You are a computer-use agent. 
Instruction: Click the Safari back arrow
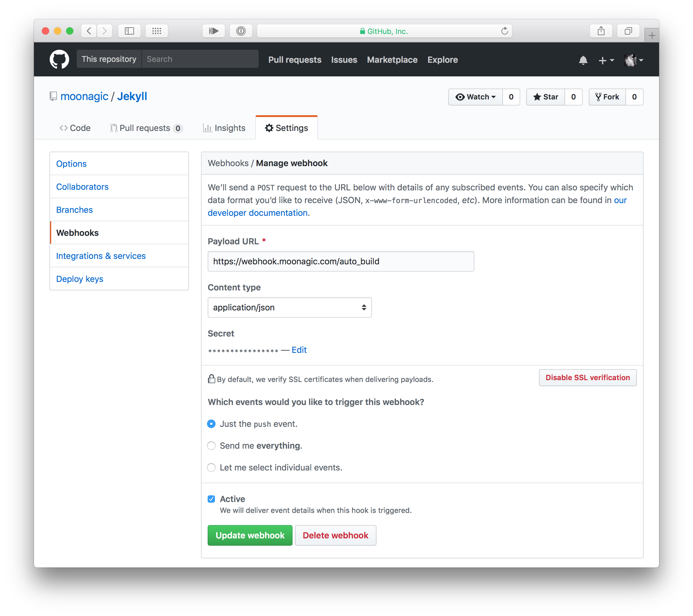(89, 31)
